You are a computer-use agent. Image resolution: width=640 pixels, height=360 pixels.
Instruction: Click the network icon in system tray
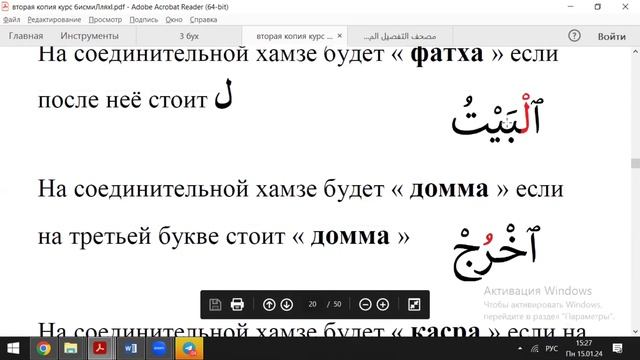pyautogui.click(x=534, y=349)
